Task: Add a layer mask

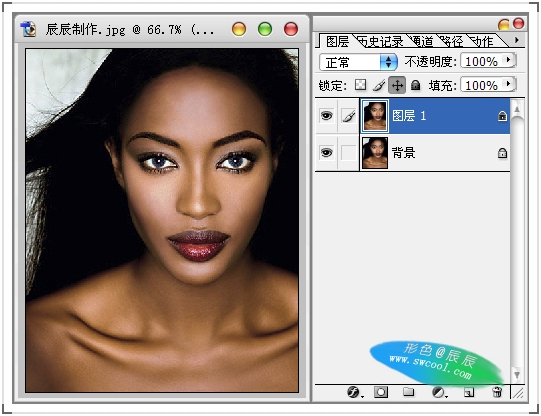Action: pyautogui.click(x=381, y=392)
